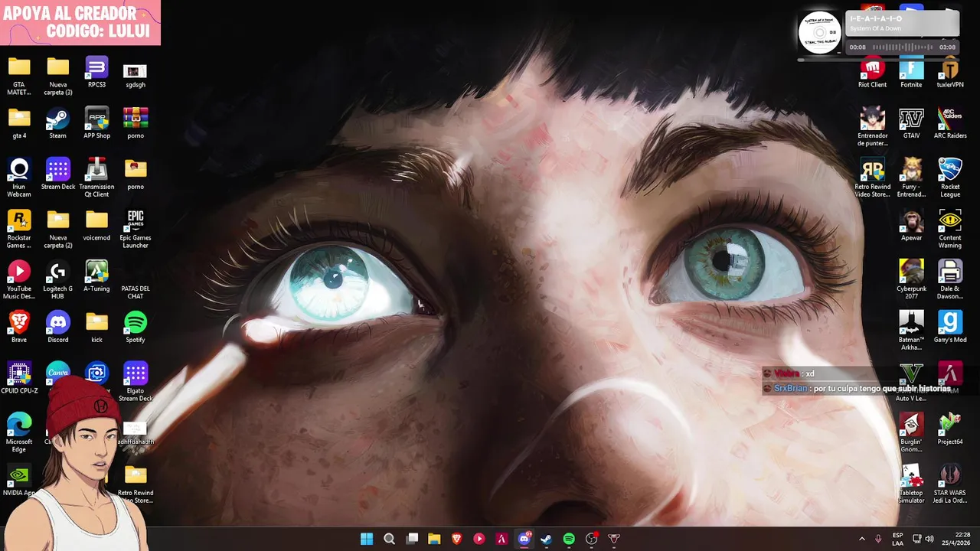Screen dimensions: 980x551
Task: Select the Elgato Stream Deck icon
Action: [x=136, y=383]
